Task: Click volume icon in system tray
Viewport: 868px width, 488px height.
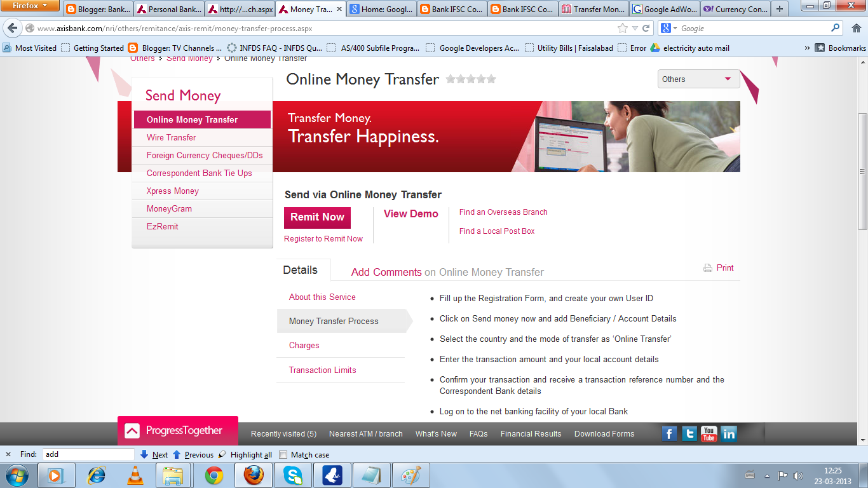Action: [x=799, y=475]
